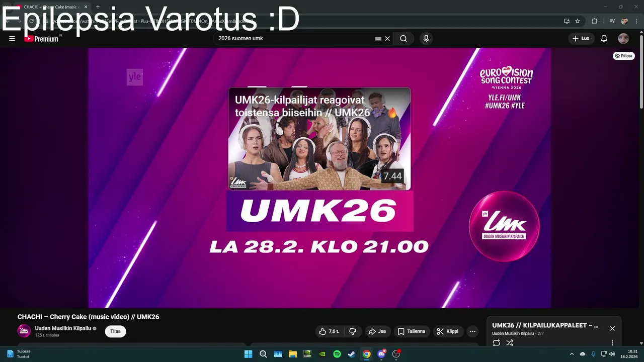Open UMK26 // KILPAILUKAPPALEET playlist title

pyautogui.click(x=545, y=325)
